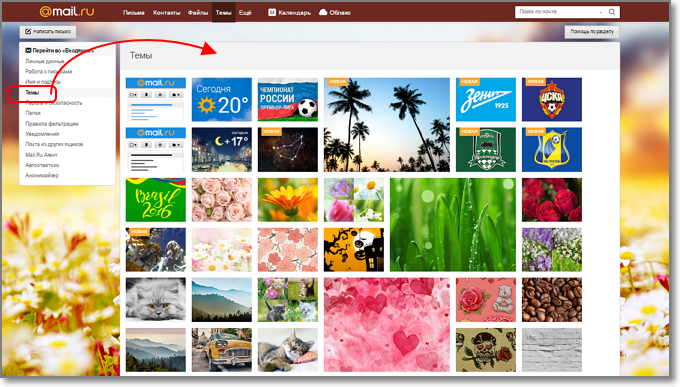The image size is (680, 387).
Task: Click the @mail.ru logo
Action: click(x=67, y=11)
